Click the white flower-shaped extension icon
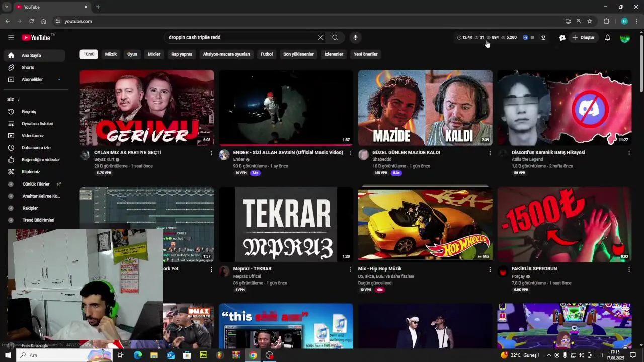 click(562, 38)
